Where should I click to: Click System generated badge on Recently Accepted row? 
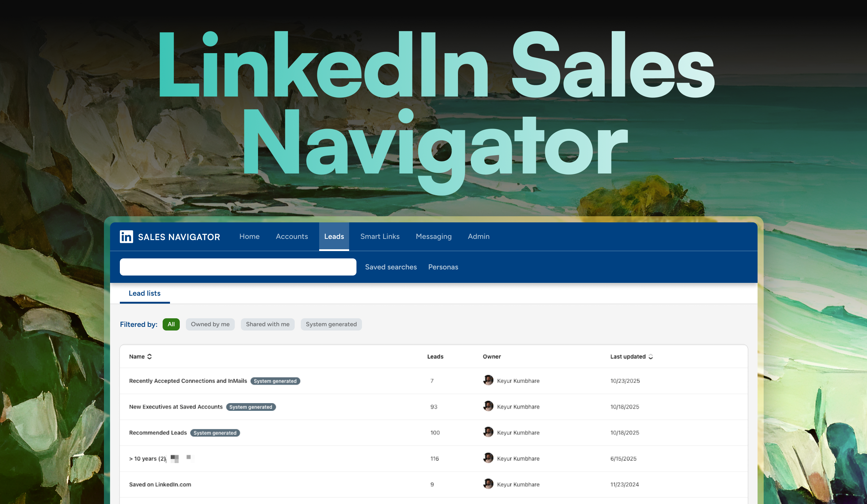click(275, 381)
